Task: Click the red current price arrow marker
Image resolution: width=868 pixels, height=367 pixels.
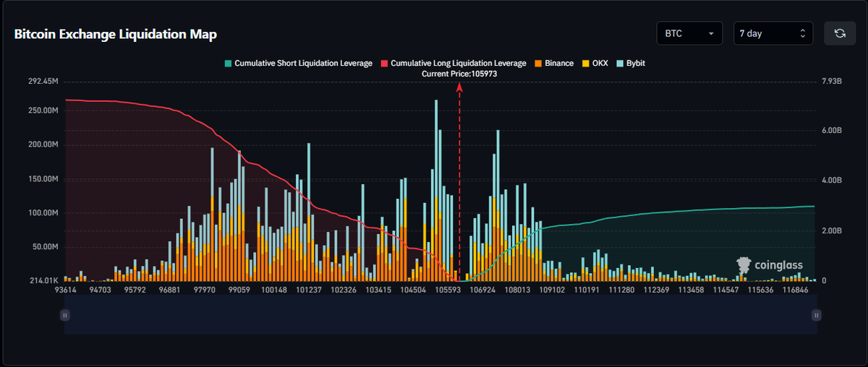Action: (459, 87)
